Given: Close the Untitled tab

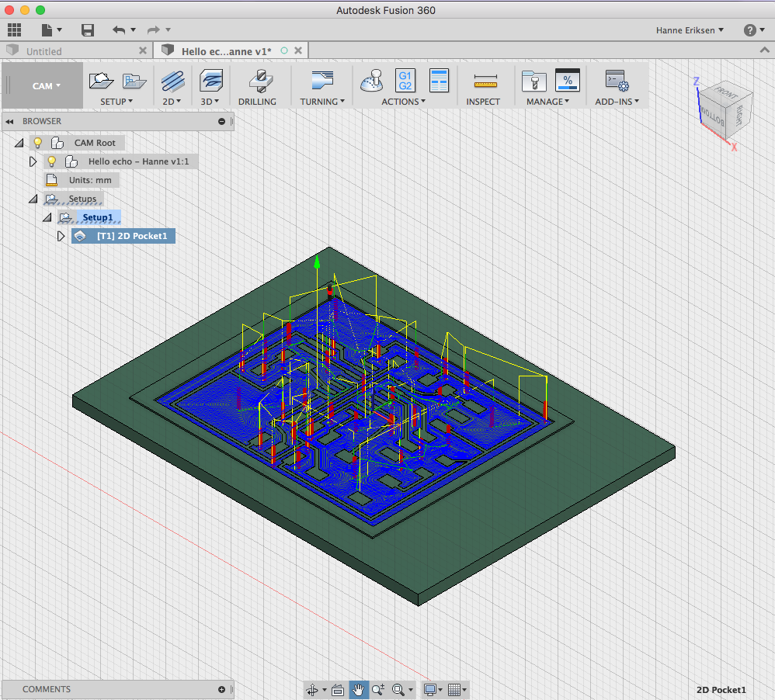Looking at the screenshot, I should pyautogui.click(x=143, y=50).
